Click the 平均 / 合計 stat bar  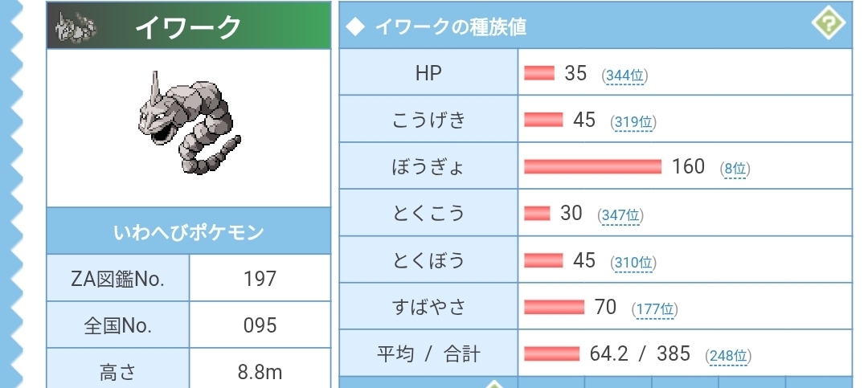(551, 353)
